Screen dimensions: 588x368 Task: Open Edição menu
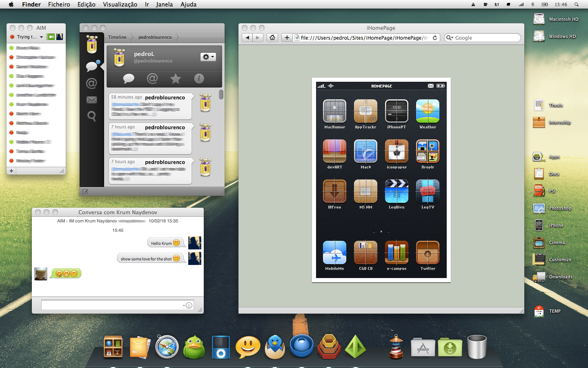click(x=87, y=4)
